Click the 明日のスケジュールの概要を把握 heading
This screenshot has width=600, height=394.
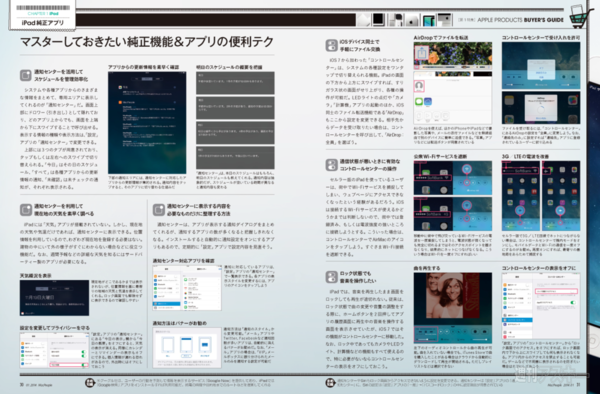(229, 67)
